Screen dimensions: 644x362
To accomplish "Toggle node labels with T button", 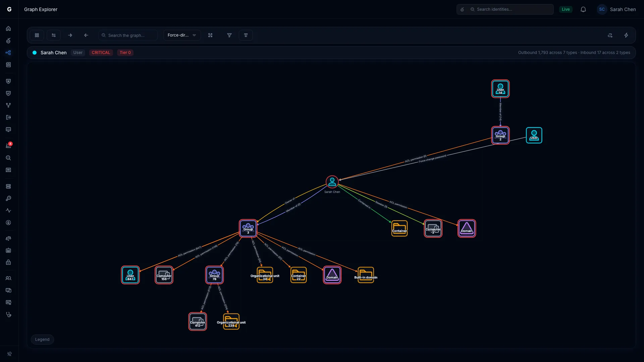I will click(x=246, y=35).
